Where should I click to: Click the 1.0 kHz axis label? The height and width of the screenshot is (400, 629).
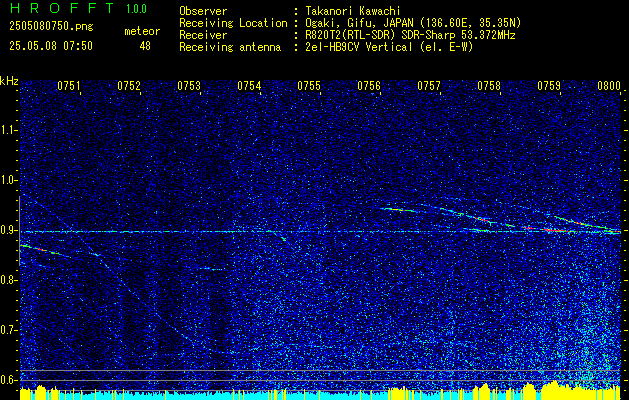[9, 180]
